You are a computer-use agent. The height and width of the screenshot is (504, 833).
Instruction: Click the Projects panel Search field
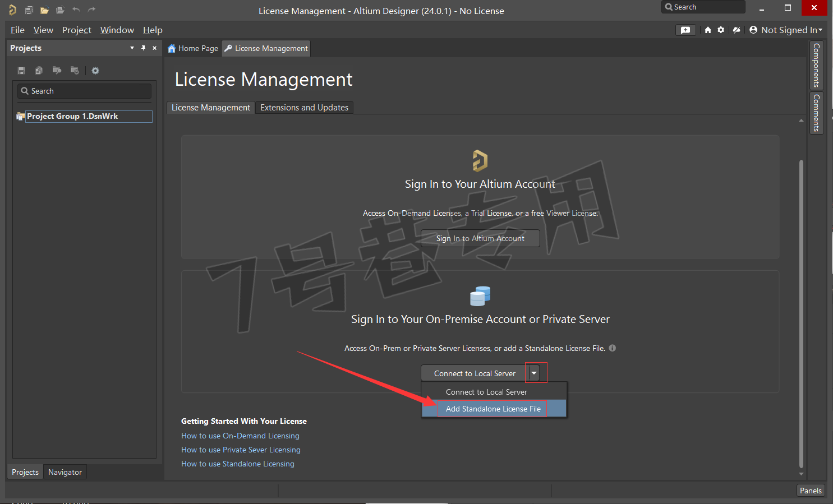point(85,91)
